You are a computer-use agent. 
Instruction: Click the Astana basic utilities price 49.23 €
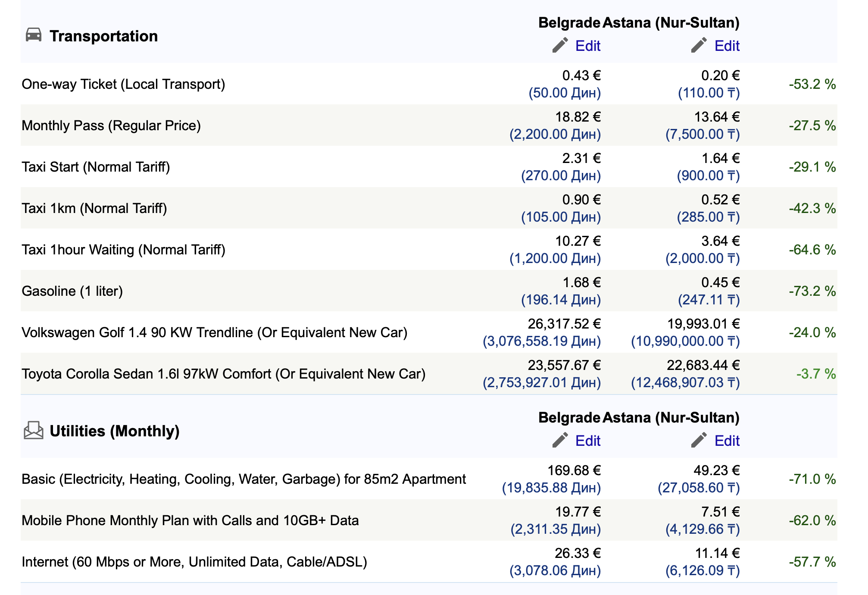click(716, 470)
